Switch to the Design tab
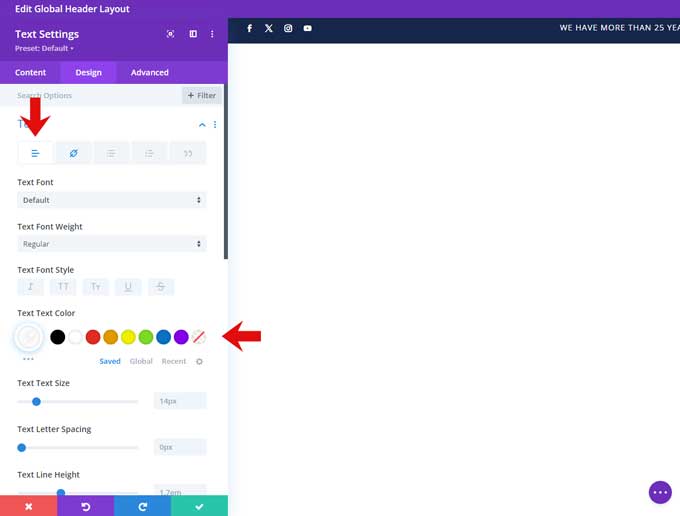 (x=88, y=72)
